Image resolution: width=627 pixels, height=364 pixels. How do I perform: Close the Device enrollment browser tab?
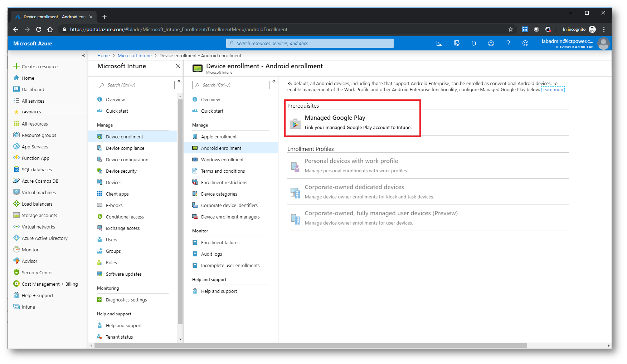[91, 17]
